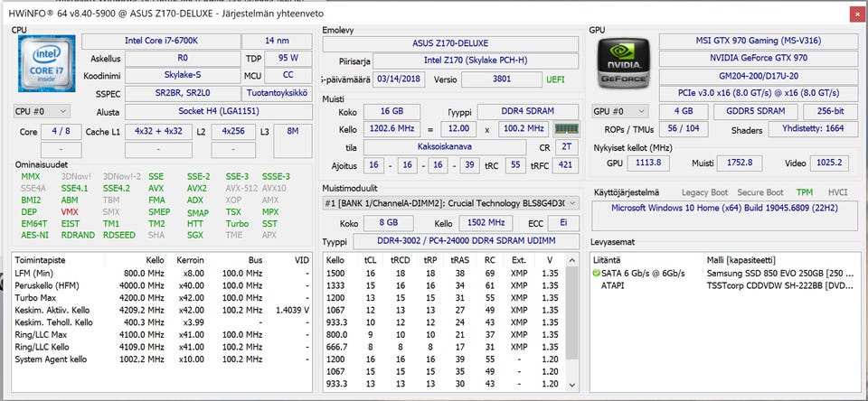The width and height of the screenshot is (868, 401).
Task: Click the NVIDIA GeForce logo icon
Action: click(x=624, y=62)
